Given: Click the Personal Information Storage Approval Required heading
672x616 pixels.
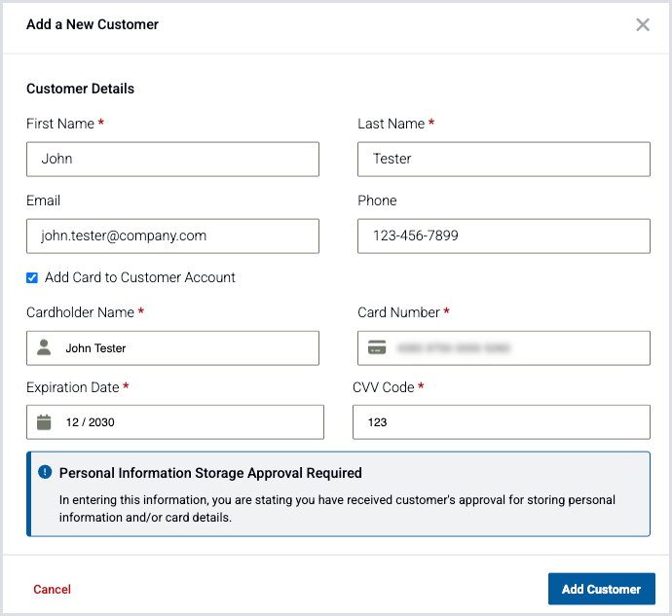Looking at the screenshot, I should coord(210,473).
